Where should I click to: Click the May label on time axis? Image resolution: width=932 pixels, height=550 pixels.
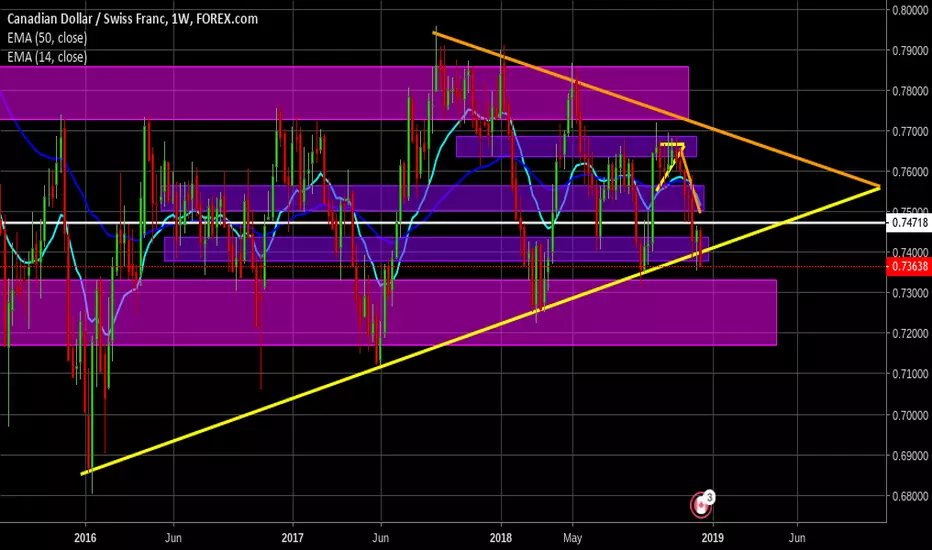(x=572, y=538)
